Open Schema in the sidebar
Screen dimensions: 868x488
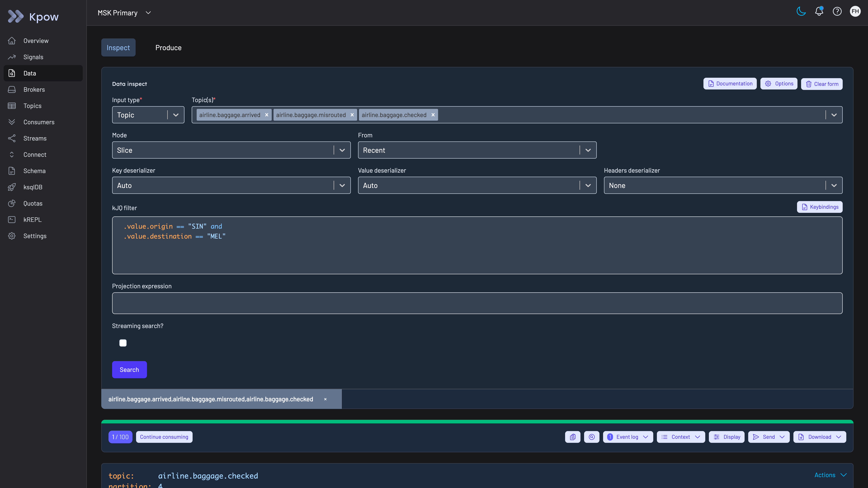click(43, 171)
